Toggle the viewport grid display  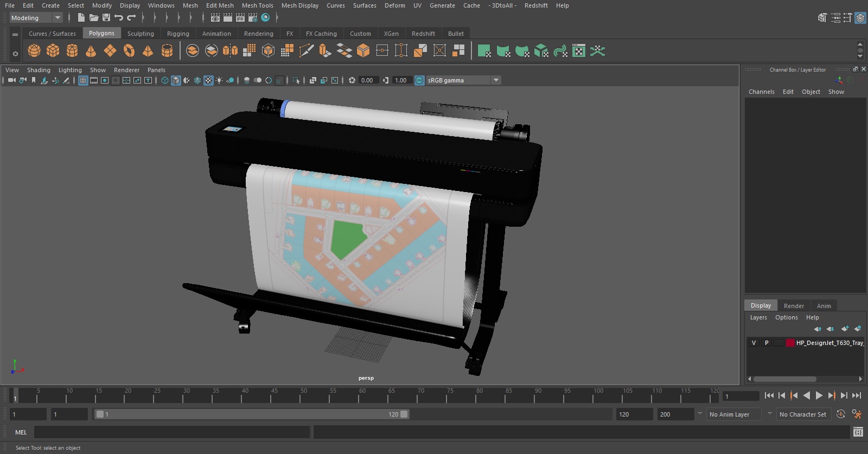tap(83, 80)
